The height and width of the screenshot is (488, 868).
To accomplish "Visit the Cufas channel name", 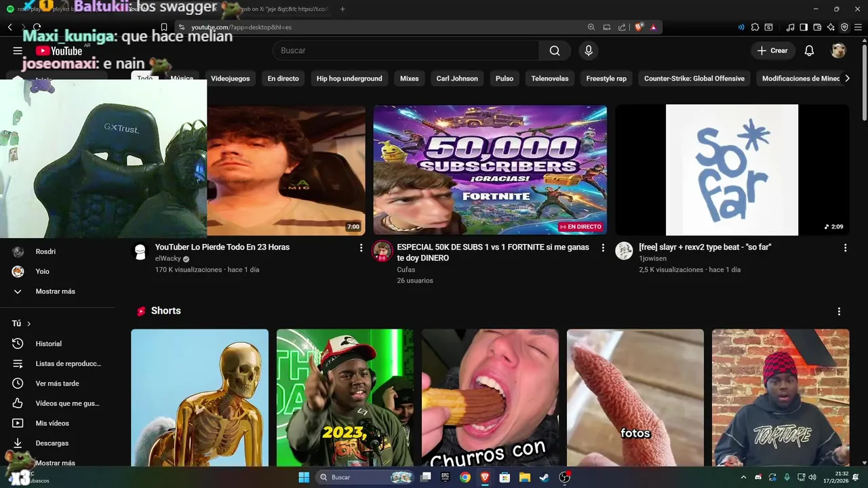I will coord(406,270).
